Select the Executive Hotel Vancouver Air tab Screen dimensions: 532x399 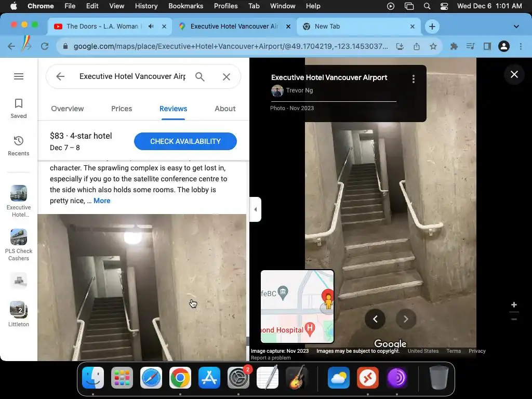(x=234, y=26)
